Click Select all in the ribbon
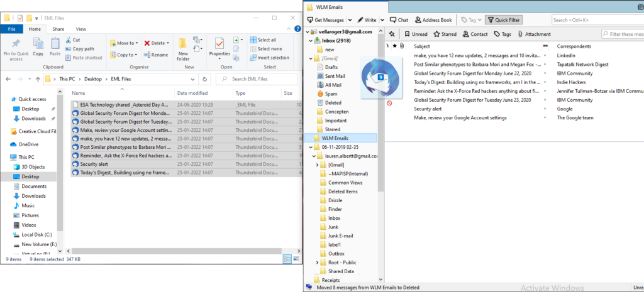The image size is (644, 292). 266,40
